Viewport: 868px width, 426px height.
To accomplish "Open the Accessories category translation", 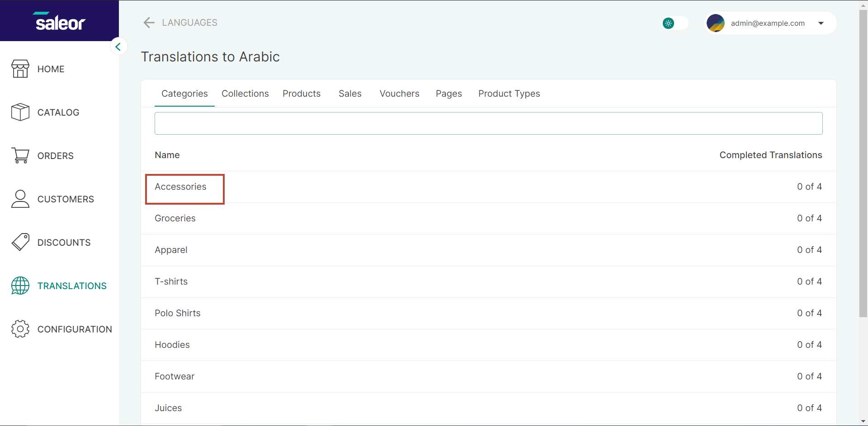I will [180, 187].
